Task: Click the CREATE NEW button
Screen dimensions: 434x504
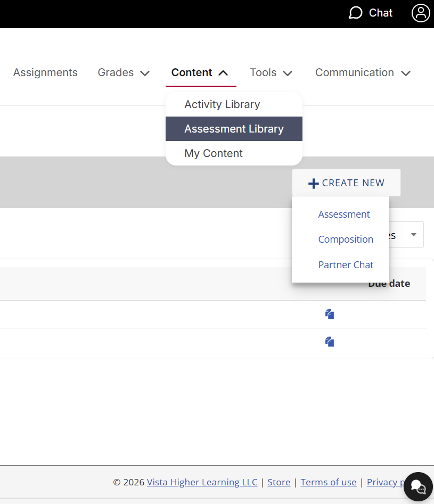Action: click(346, 183)
